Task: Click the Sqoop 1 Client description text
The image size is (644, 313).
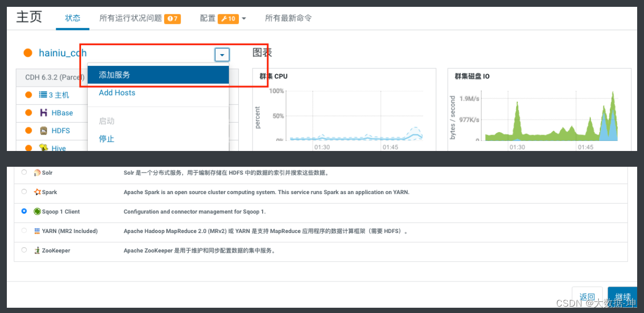Action: 195,211
